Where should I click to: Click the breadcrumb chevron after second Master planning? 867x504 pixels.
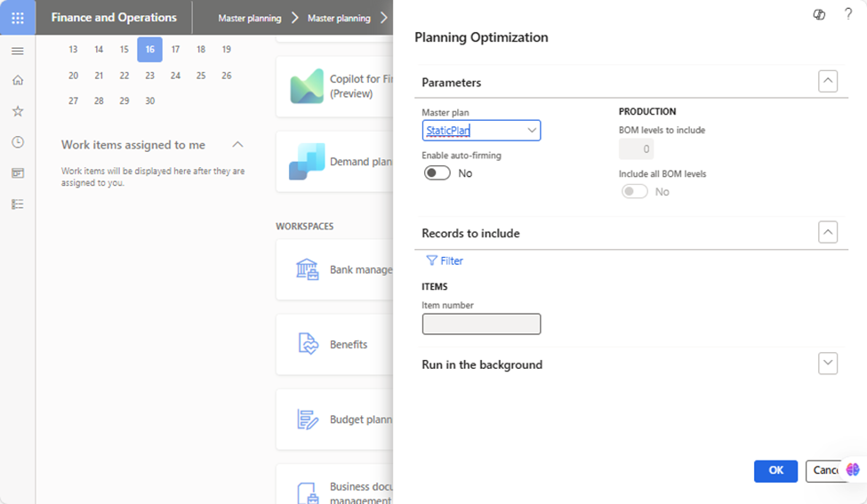pyautogui.click(x=384, y=19)
